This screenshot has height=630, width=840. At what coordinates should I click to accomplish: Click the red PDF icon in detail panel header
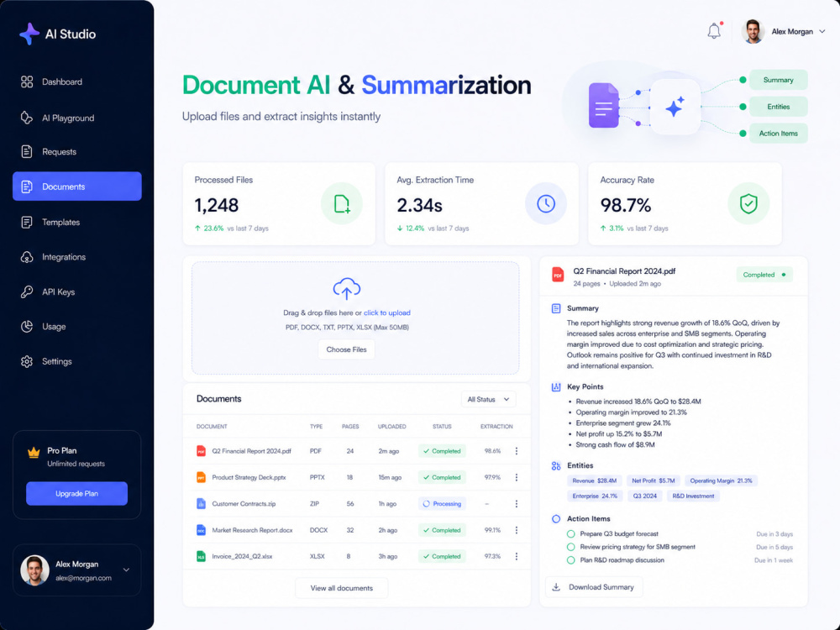(x=558, y=275)
